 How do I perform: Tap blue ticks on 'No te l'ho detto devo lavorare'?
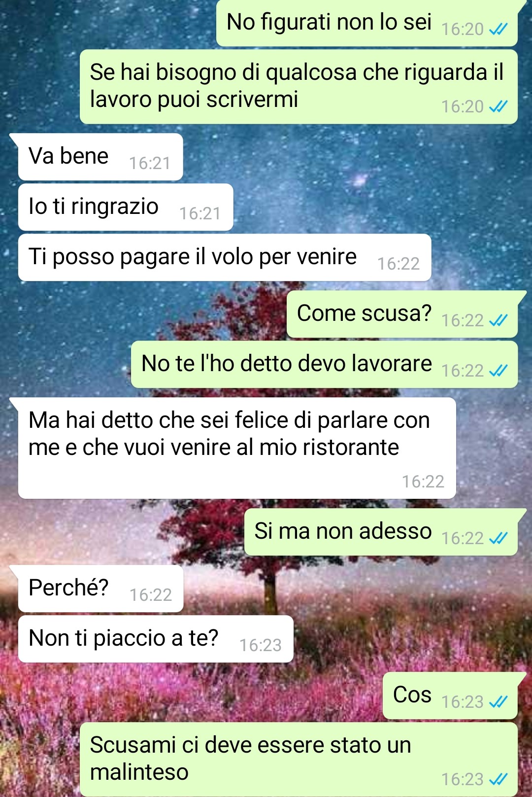click(498, 371)
